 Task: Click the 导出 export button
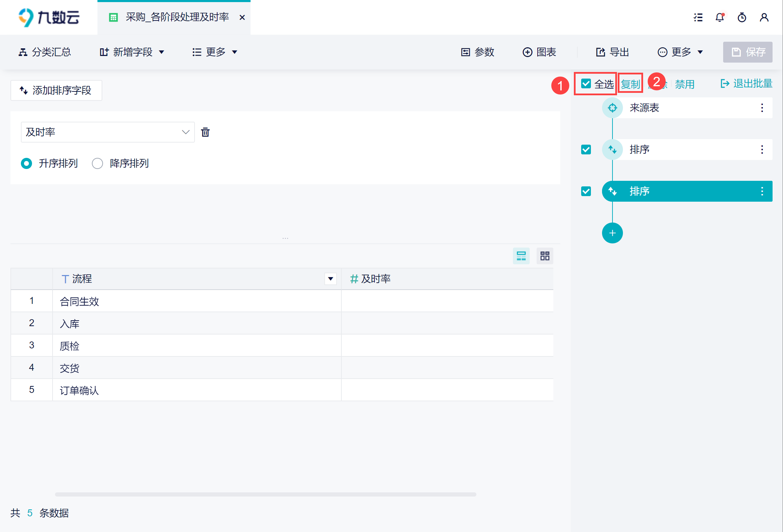coord(612,52)
